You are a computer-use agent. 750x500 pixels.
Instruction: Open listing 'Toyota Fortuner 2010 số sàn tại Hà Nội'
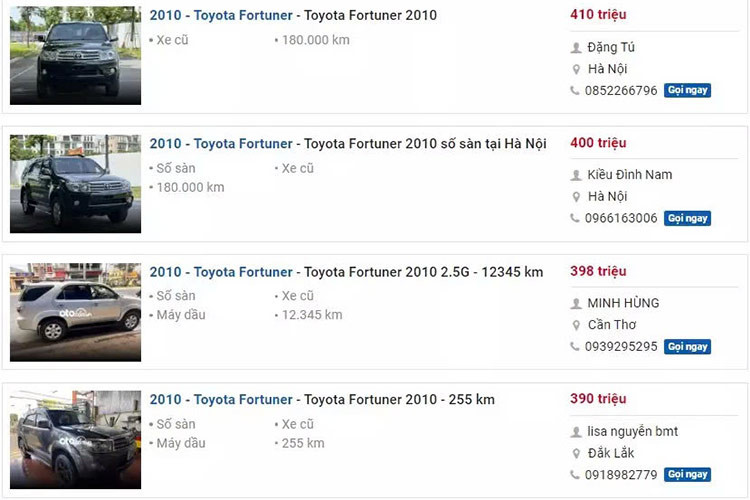tap(348, 144)
